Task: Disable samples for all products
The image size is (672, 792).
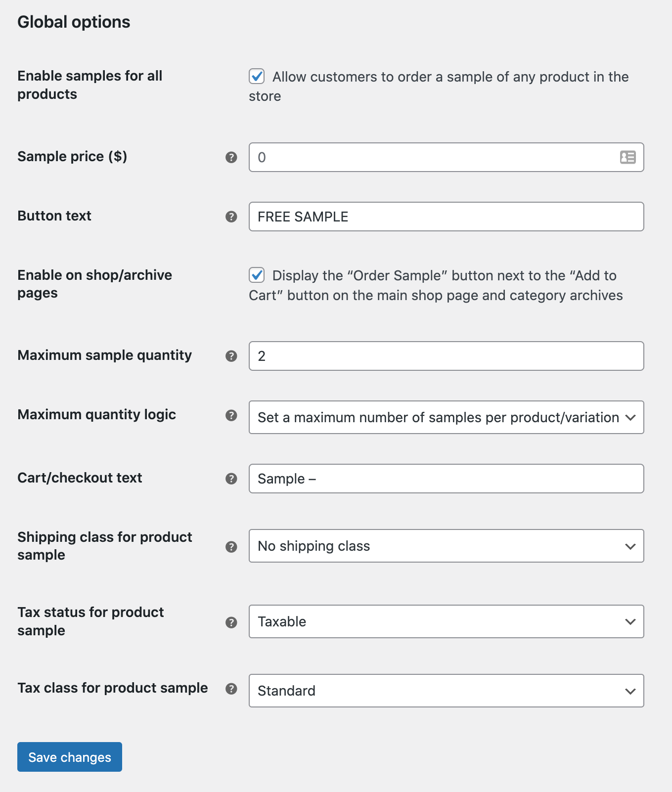Action: 257,77
